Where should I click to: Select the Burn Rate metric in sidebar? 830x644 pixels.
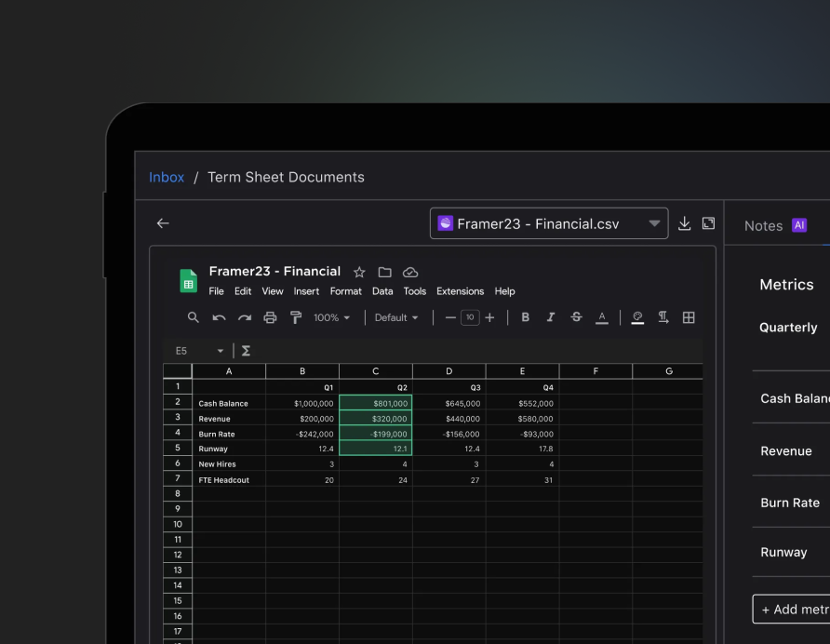791,503
